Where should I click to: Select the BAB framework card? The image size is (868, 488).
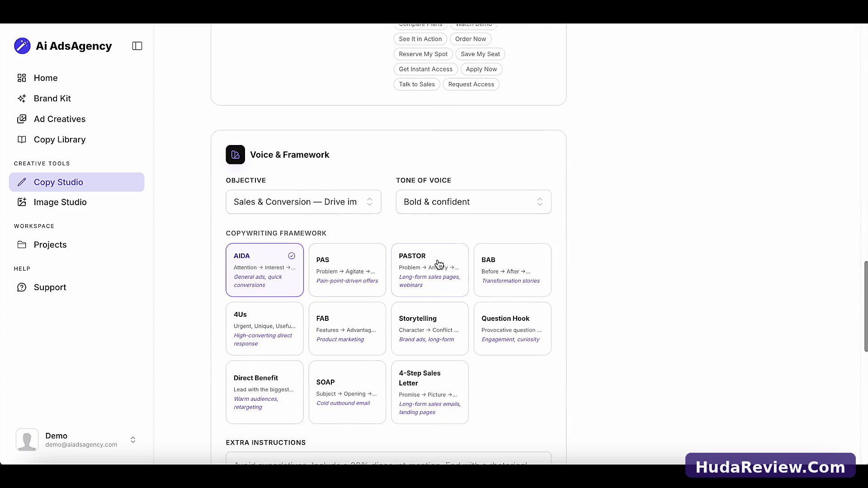tap(512, 270)
